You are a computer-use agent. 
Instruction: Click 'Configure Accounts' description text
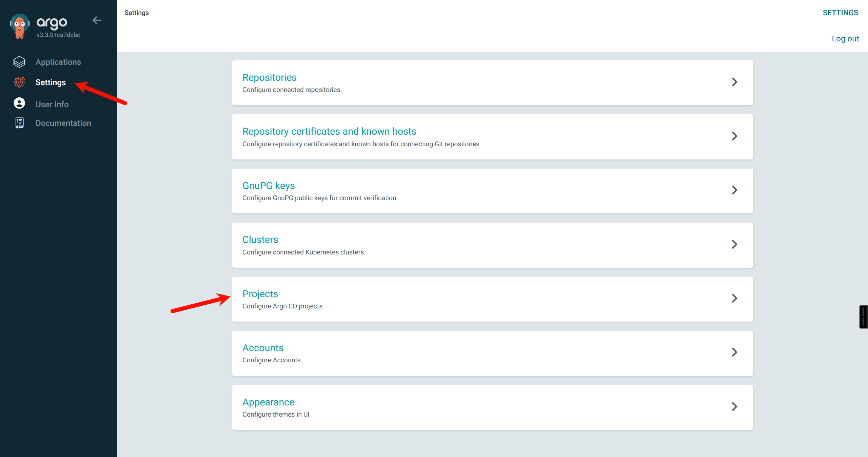271,360
